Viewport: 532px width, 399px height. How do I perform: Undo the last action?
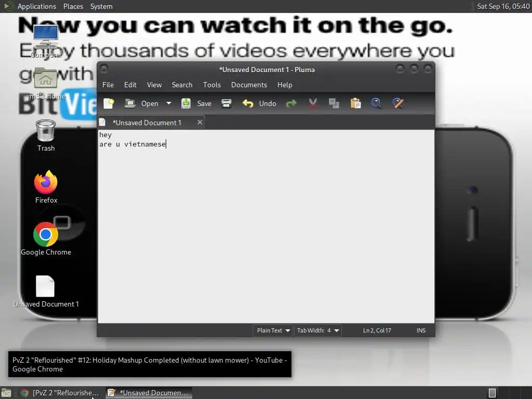259,103
